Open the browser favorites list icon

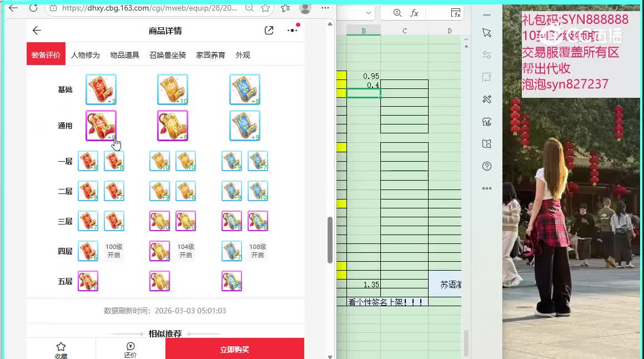285,8
